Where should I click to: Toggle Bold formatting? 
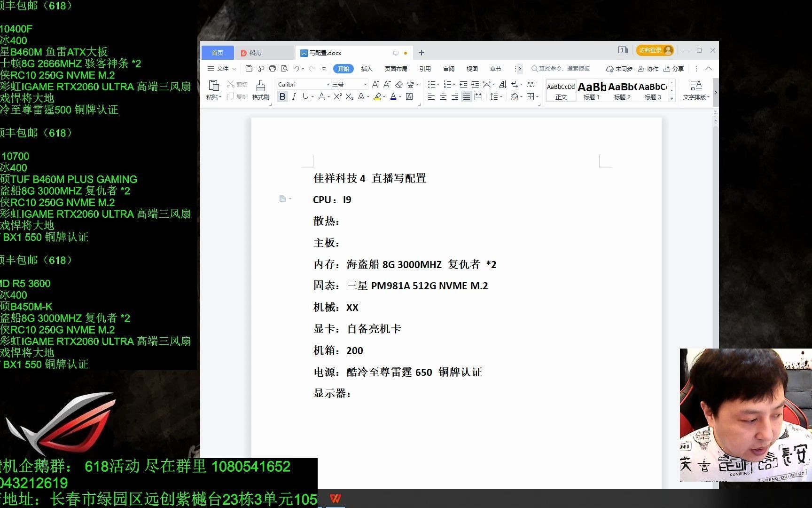click(282, 96)
